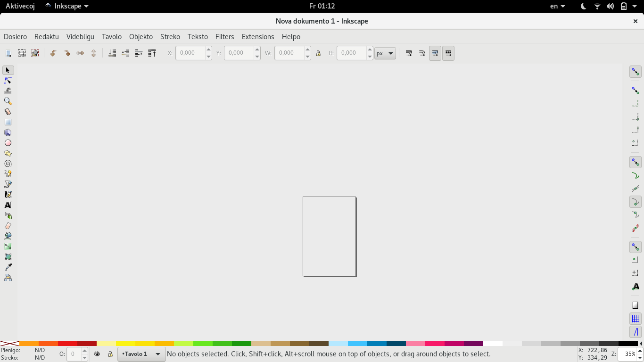Image resolution: width=644 pixels, height=362 pixels.
Task: Select the Bezier pen tool
Action: click(8, 184)
